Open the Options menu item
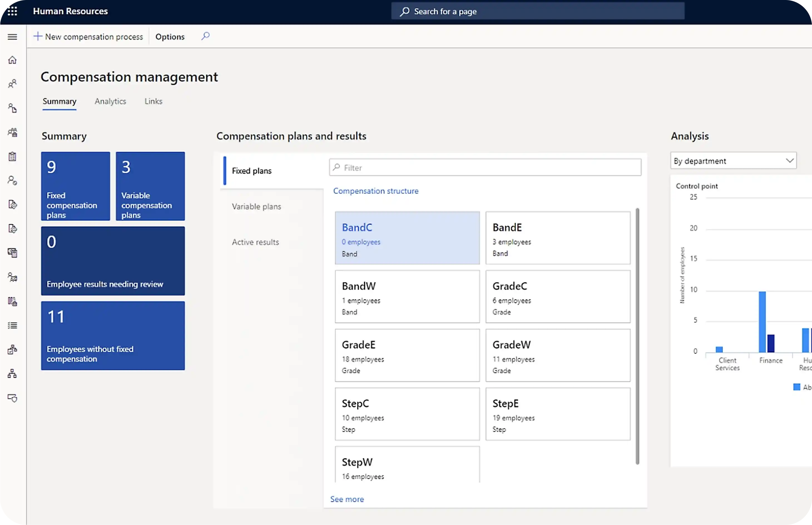 pyautogui.click(x=170, y=36)
